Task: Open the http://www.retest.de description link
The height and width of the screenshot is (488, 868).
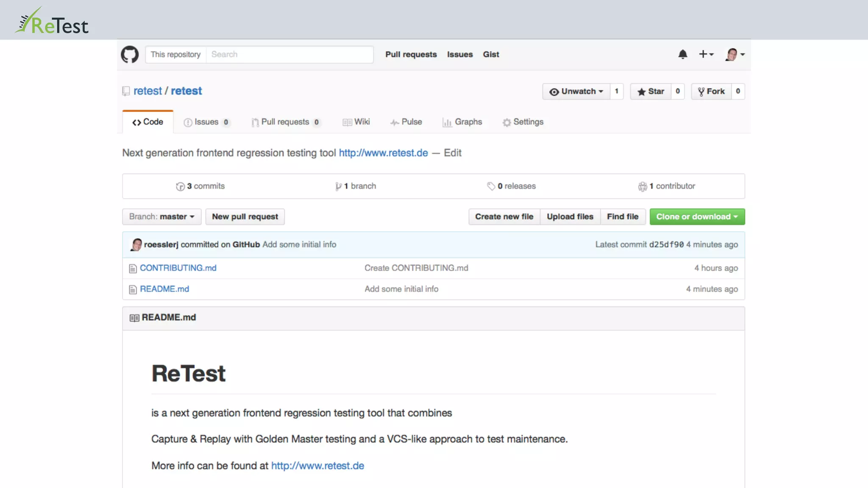Action: (383, 153)
